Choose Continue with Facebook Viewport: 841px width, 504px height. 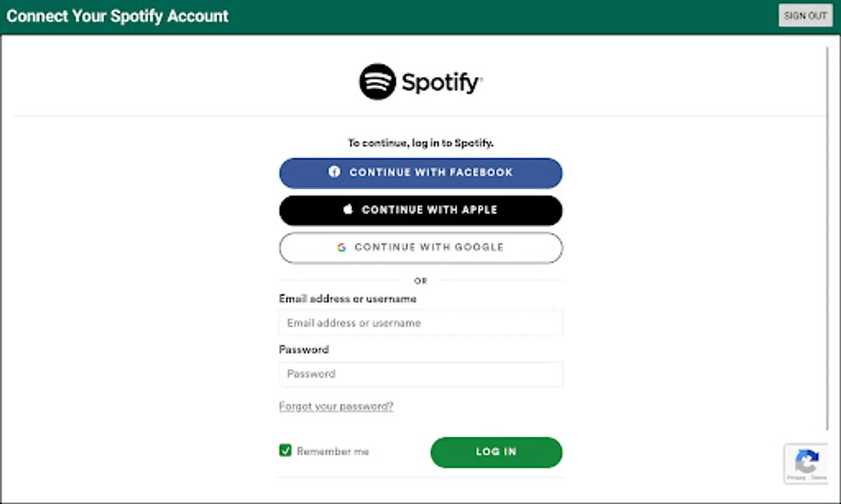420,172
